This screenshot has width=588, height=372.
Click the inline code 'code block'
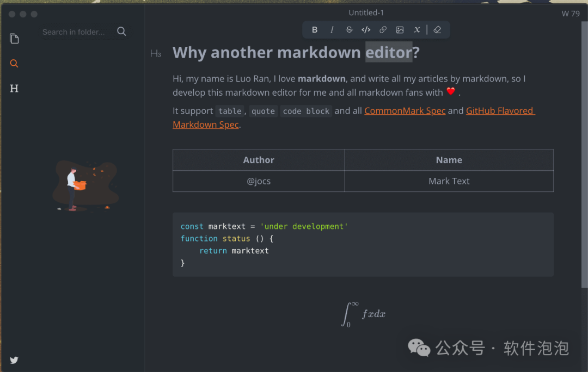306,111
